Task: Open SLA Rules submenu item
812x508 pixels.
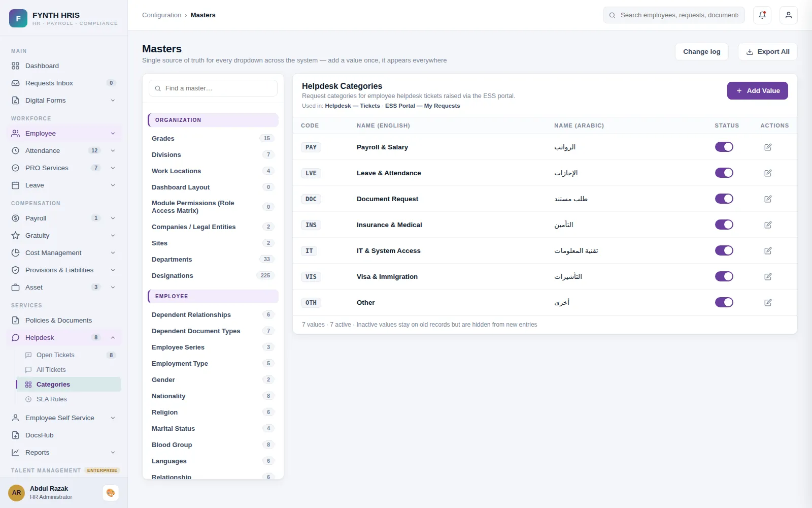Action: click(x=69, y=399)
